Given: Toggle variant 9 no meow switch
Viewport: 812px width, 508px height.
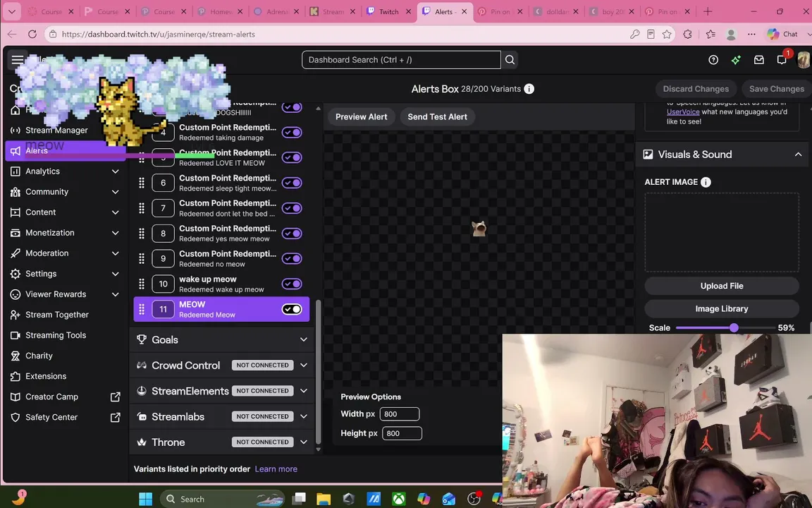Looking at the screenshot, I should [x=292, y=259].
